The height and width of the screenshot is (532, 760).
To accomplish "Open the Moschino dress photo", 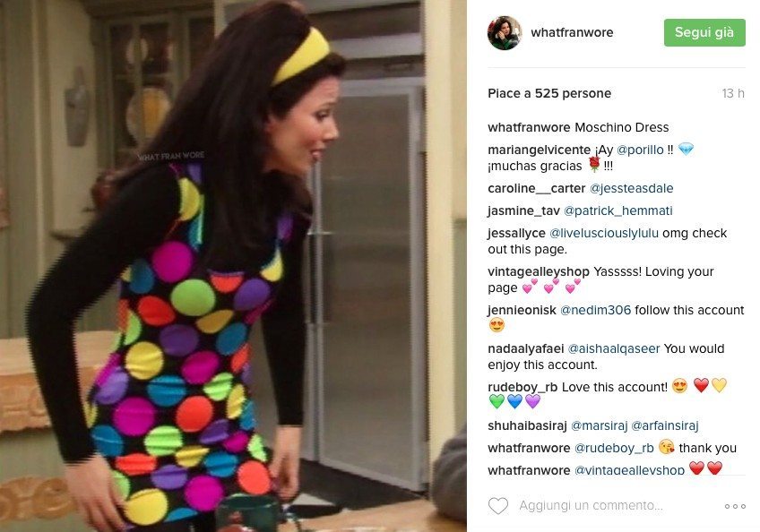I will click(233, 266).
